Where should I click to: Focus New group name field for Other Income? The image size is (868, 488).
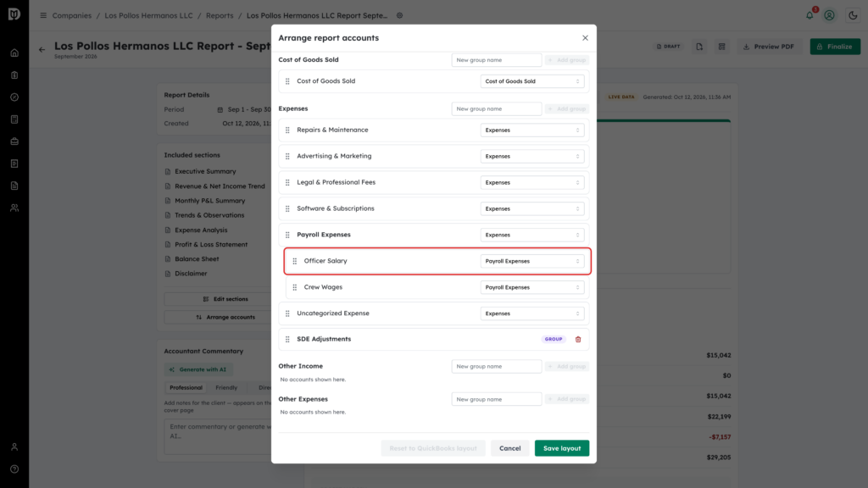pyautogui.click(x=497, y=366)
